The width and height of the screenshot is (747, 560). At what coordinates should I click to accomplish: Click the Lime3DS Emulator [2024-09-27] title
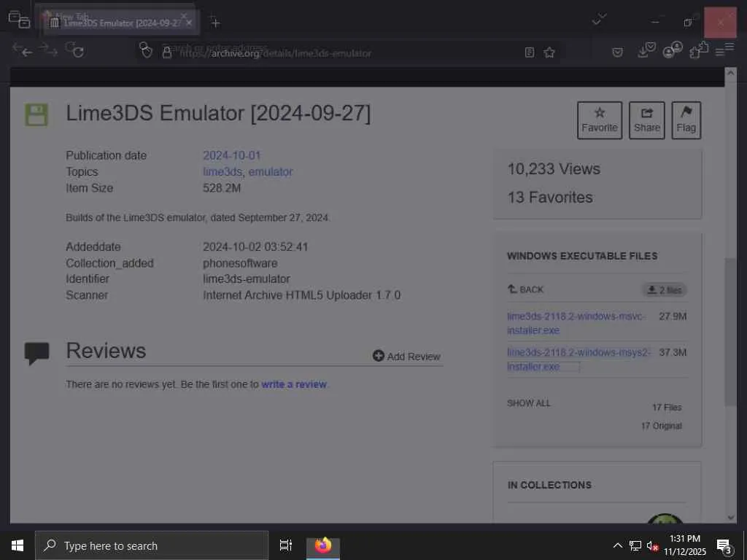coord(218,113)
